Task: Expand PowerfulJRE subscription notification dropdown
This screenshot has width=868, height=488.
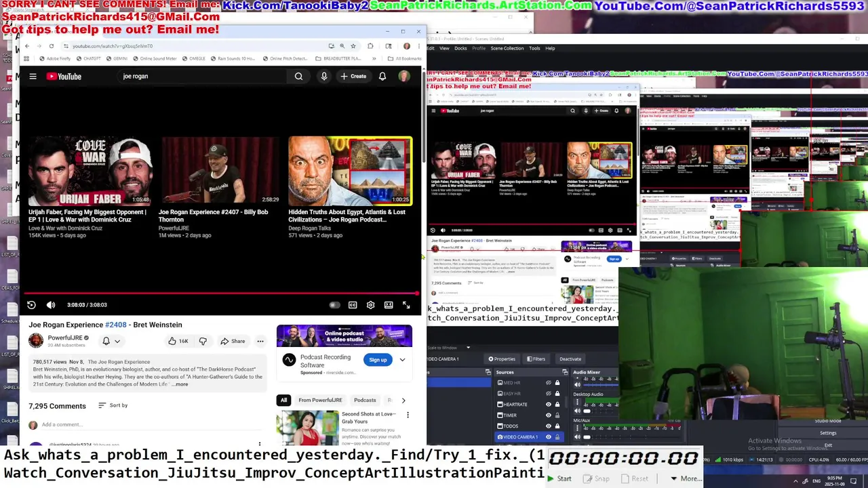Action: [111, 341]
